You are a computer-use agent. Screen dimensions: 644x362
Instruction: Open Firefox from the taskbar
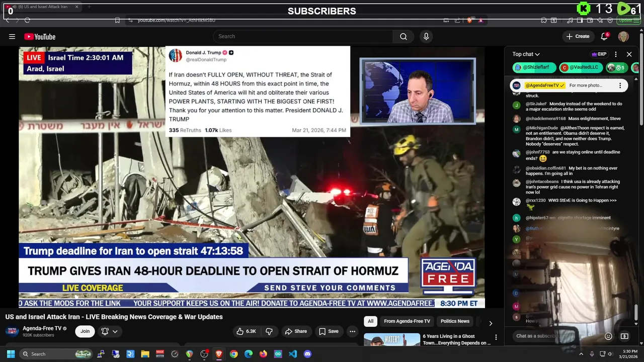coord(263,354)
